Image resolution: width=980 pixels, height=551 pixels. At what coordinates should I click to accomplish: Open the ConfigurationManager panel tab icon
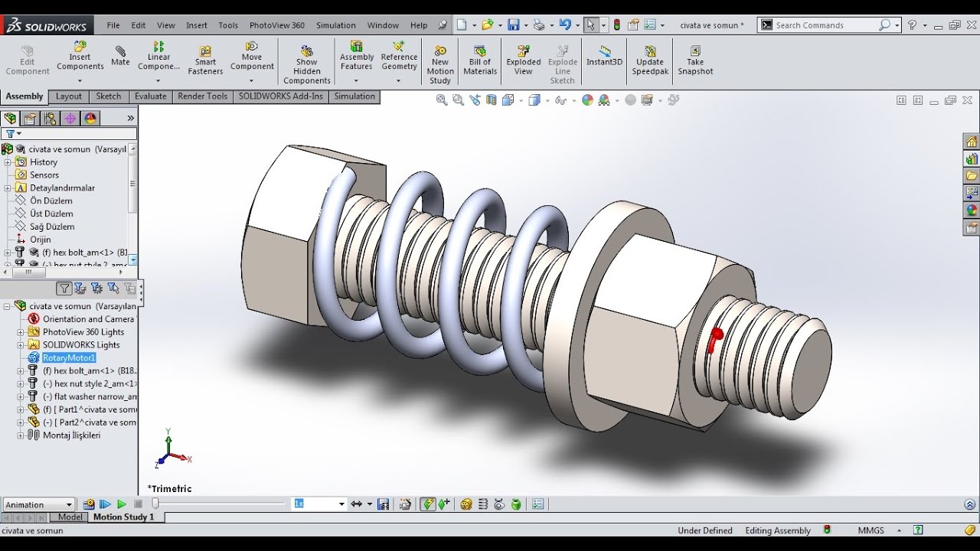(50, 119)
